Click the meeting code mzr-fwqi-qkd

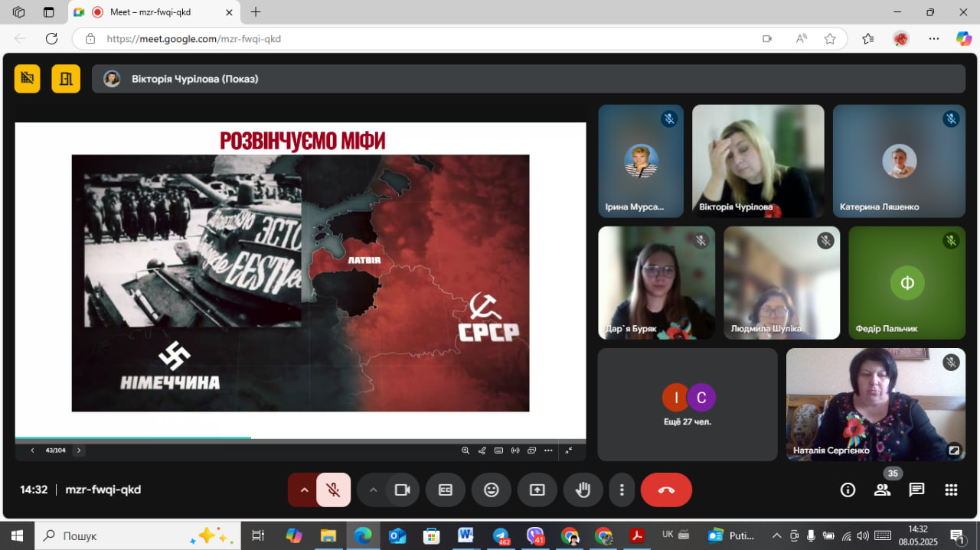click(103, 490)
